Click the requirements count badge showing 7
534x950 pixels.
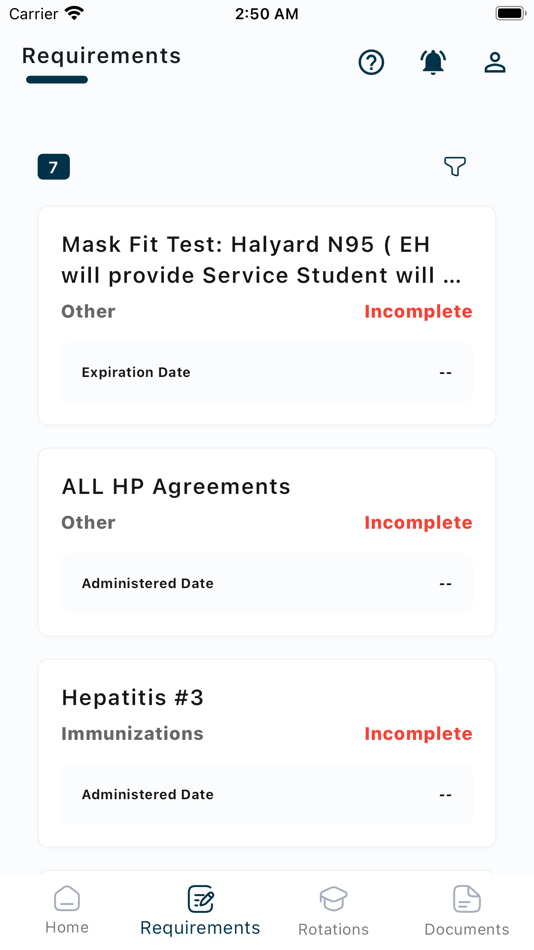[x=54, y=167]
